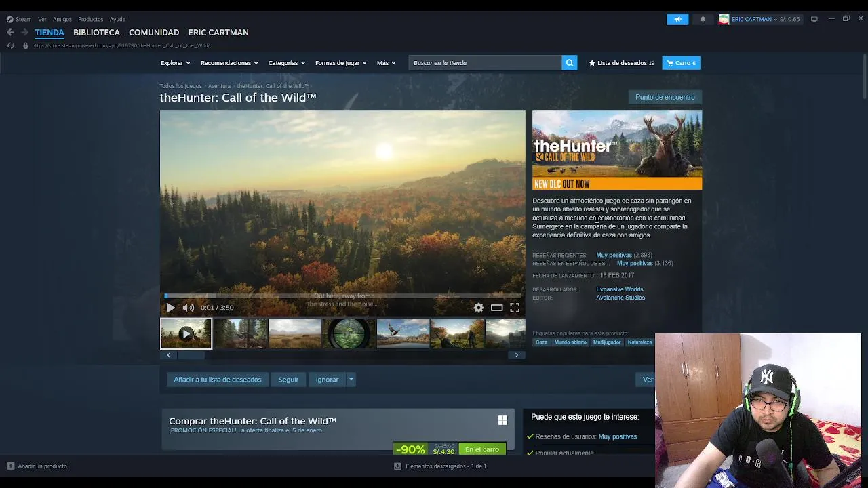Image resolution: width=868 pixels, height=488 pixels.
Task: Click the Seguir button
Action: (x=288, y=380)
